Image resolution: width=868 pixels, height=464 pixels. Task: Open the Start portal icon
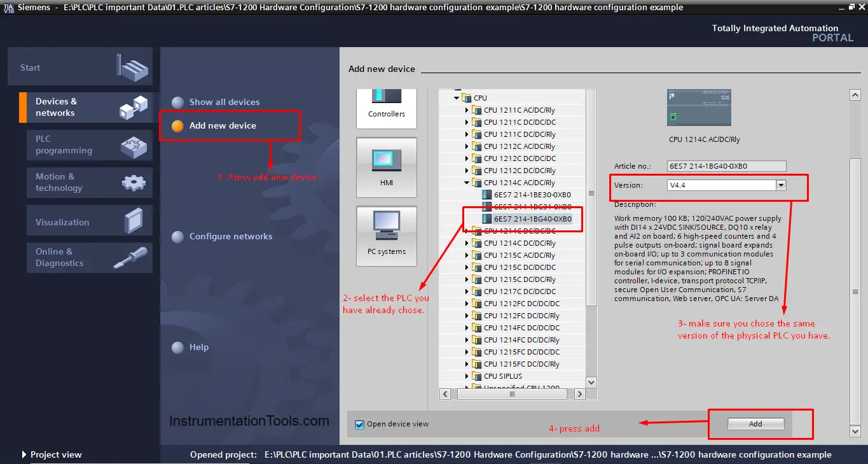(x=132, y=67)
